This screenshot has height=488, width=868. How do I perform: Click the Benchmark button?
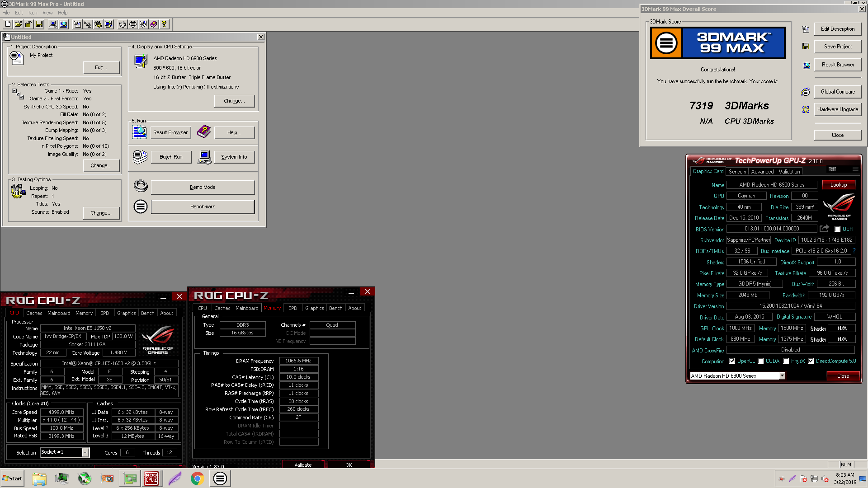coord(203,206)
